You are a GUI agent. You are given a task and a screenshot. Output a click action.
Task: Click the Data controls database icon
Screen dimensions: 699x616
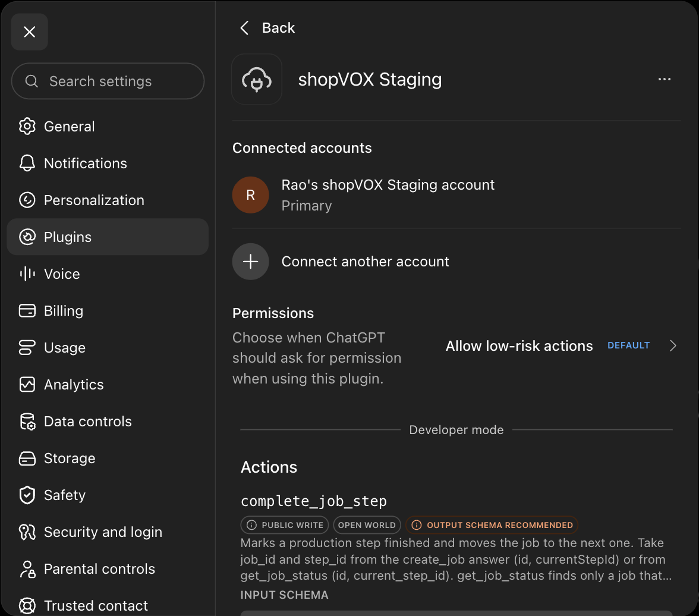coord(27,422)
